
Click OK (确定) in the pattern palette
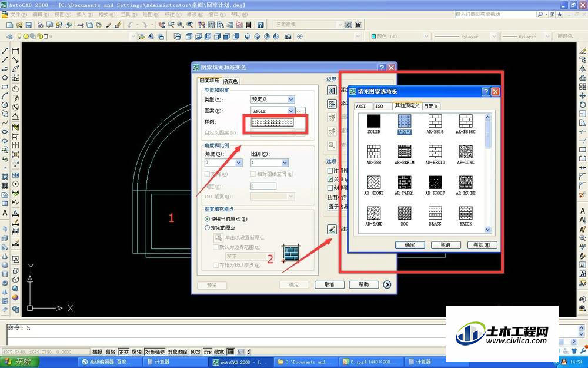pos(410,245)
